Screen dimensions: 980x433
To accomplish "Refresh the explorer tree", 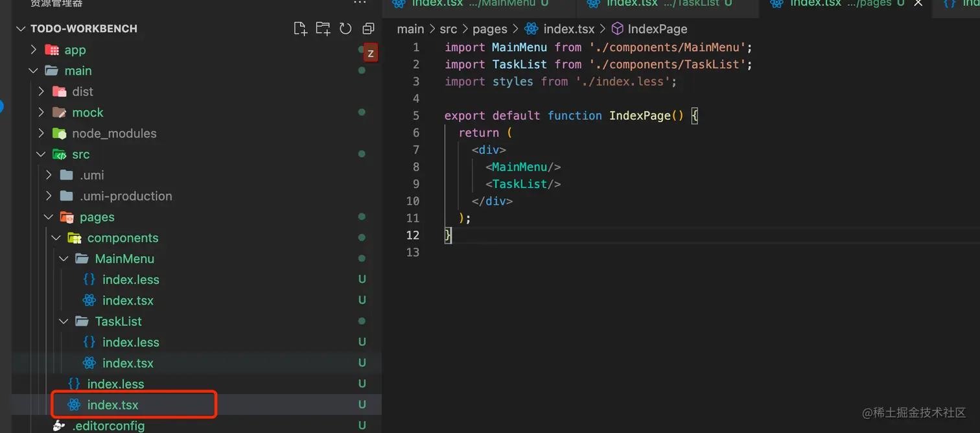I will tap(345, 29).
